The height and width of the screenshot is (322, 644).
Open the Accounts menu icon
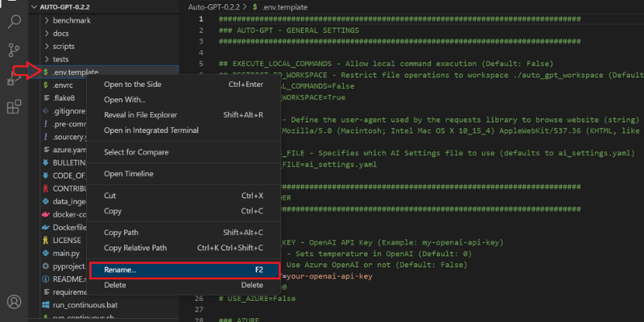coord(14,301)
